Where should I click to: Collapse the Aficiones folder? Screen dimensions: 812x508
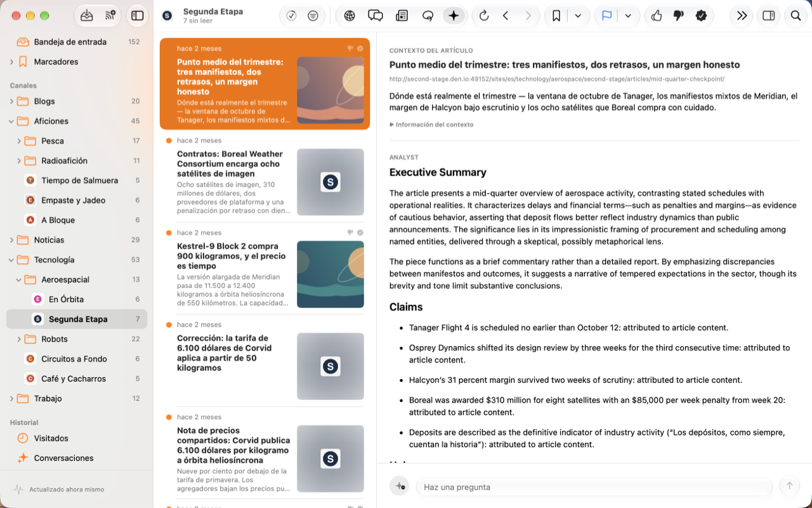click(x=11, y=121)
